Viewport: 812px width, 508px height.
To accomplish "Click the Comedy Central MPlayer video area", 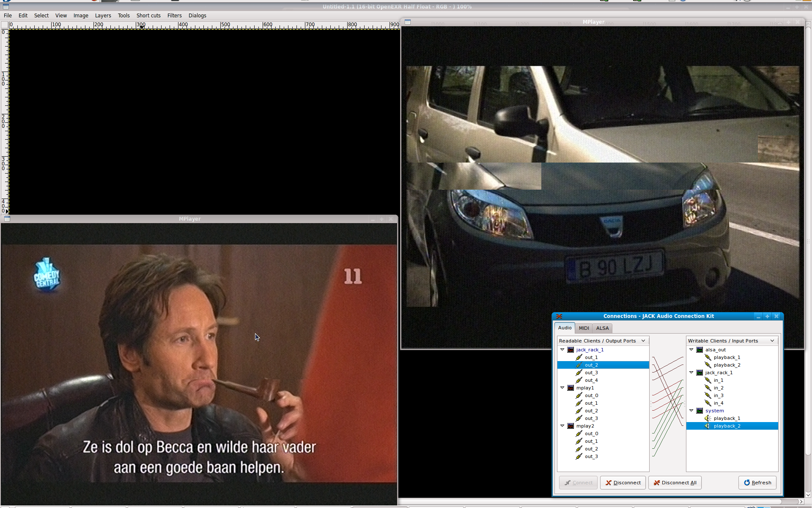I will (199, 363).
